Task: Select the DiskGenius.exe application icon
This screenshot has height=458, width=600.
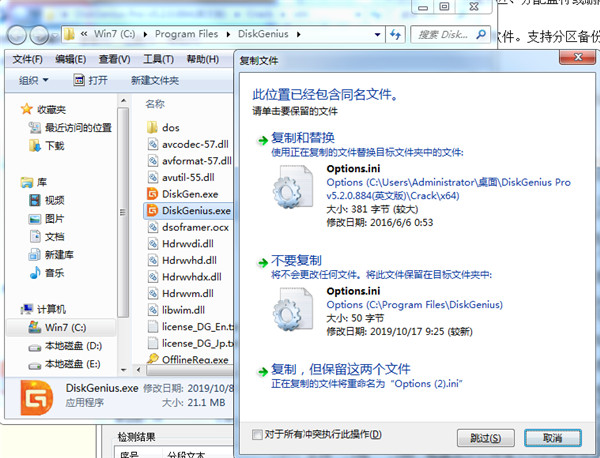Action: point(152,210)
